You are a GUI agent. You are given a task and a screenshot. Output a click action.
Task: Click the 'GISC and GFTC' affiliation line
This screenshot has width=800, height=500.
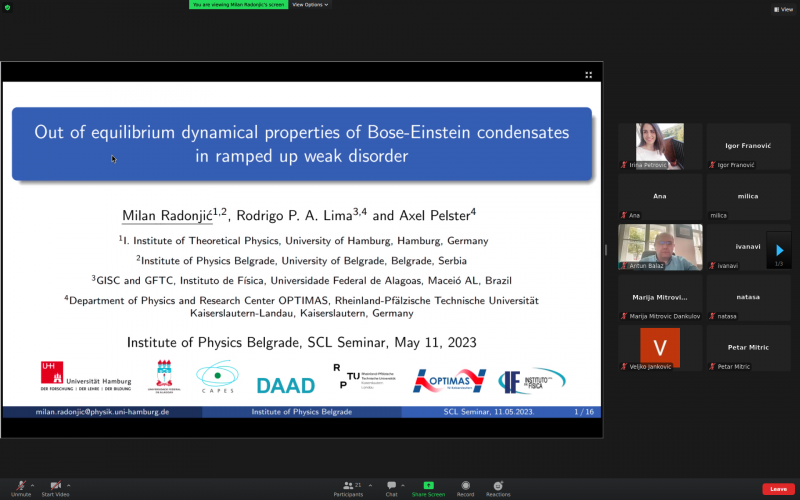(302, 280)
